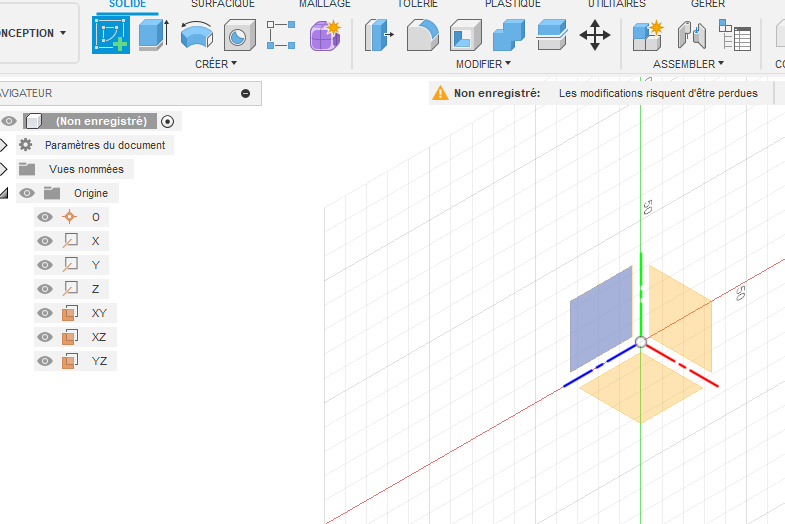Activate the (Non enregistré) component radio button

(167, 121)
